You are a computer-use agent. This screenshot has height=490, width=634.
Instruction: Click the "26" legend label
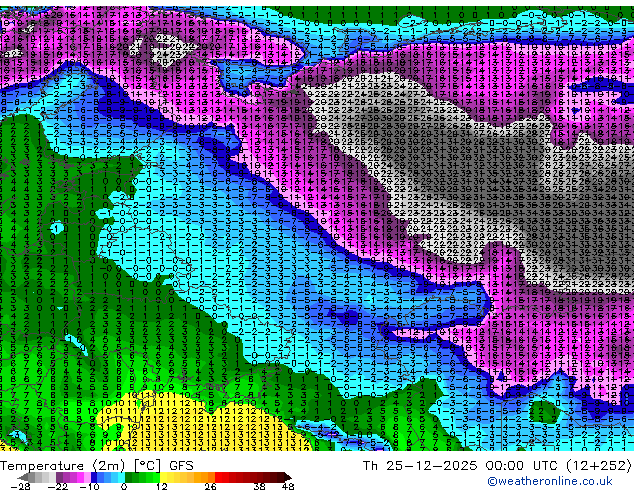pos(210,486)
